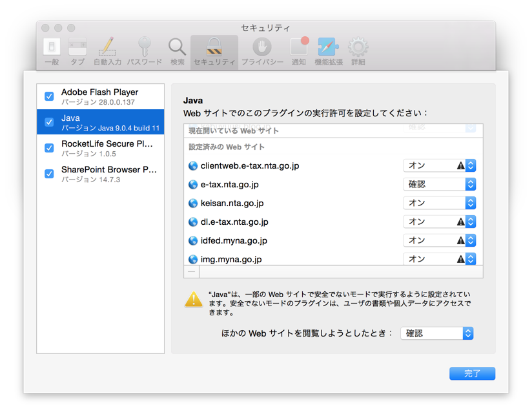The width and height of the screenshot is (532, 407).
Task: Open the 通知 notifications pane
Action: [x=299, y=52]
